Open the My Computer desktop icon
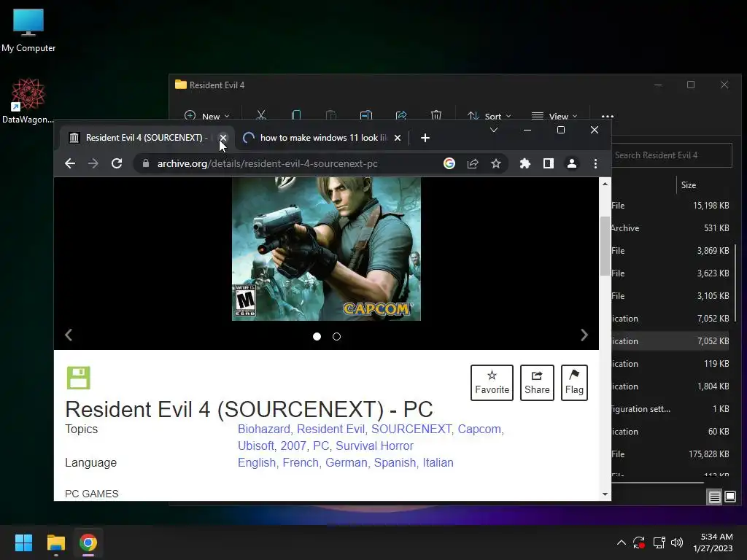The image size is (747, 560). click(x=28, y=30)
